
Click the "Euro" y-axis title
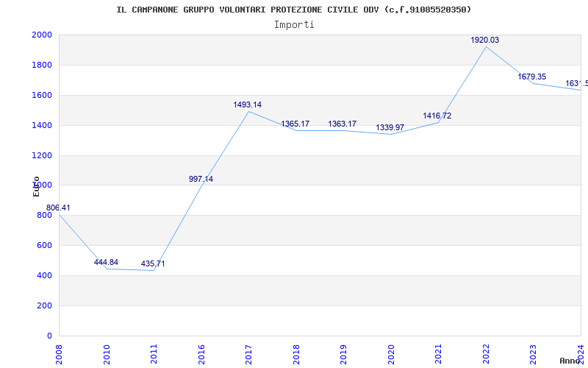click(36, 186)
